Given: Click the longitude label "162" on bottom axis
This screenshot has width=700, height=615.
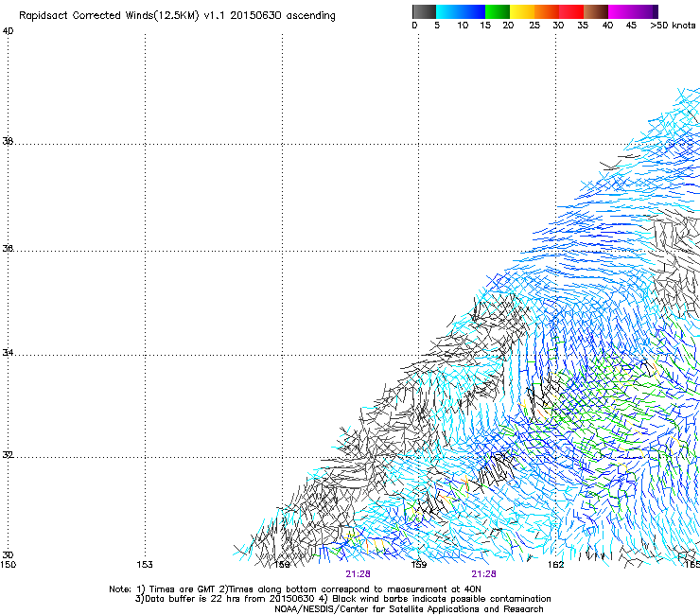Looking at the screenshot, I should point(556,565).
